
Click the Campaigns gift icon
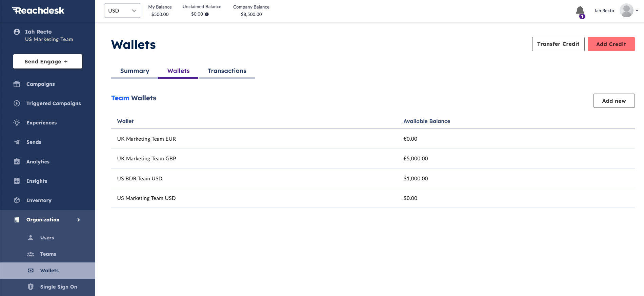click(x=17, y=84)
